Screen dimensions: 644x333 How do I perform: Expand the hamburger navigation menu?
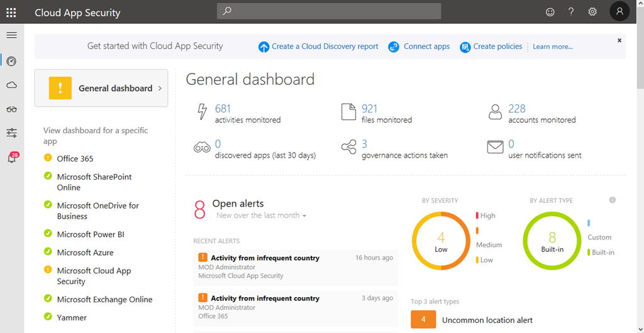pos(11,35)
